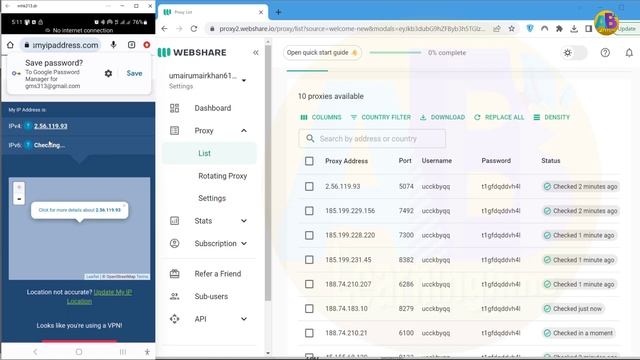Tap the phone back navigation button
The height and width of the screenshot is (360, 640).
[35, 352]
